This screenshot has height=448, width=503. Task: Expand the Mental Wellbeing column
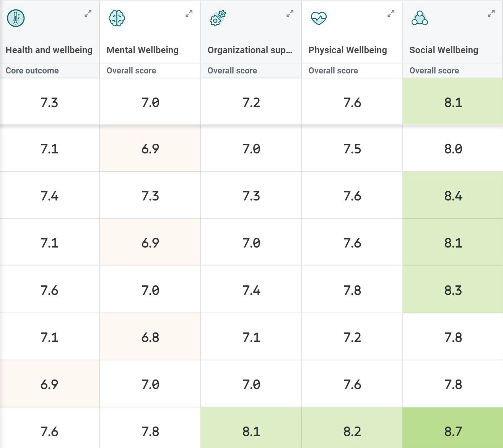(189, 14)
